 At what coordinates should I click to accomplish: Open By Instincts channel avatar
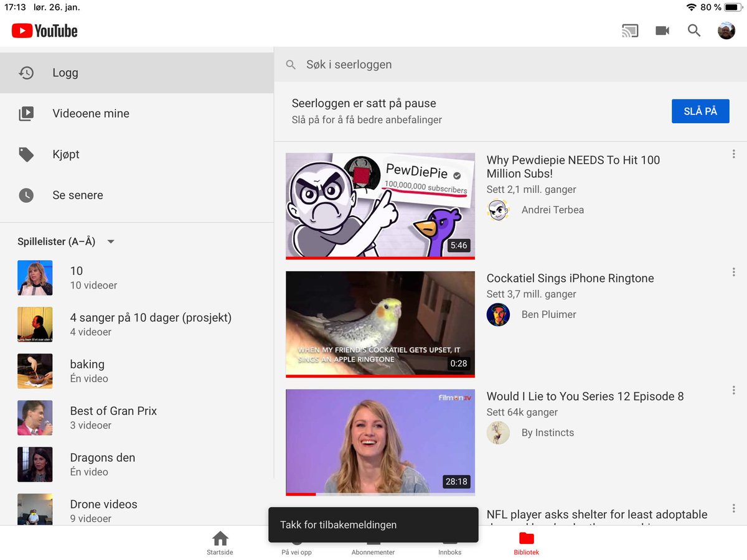pyautogui.click(x=498, y=432)
